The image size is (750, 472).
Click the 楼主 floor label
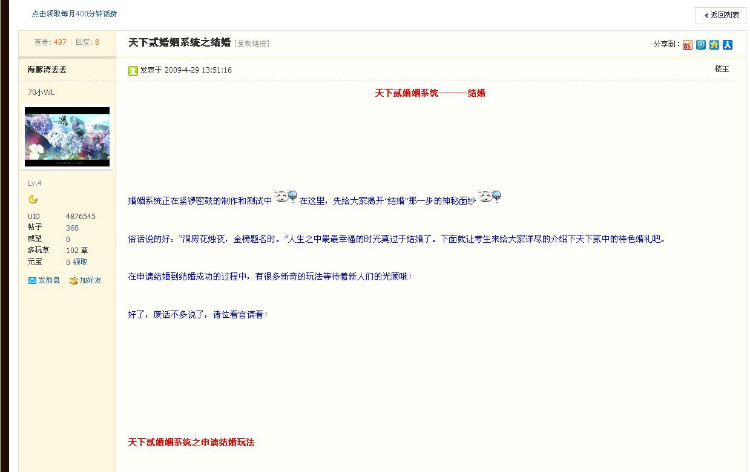[x=722, y=69]
